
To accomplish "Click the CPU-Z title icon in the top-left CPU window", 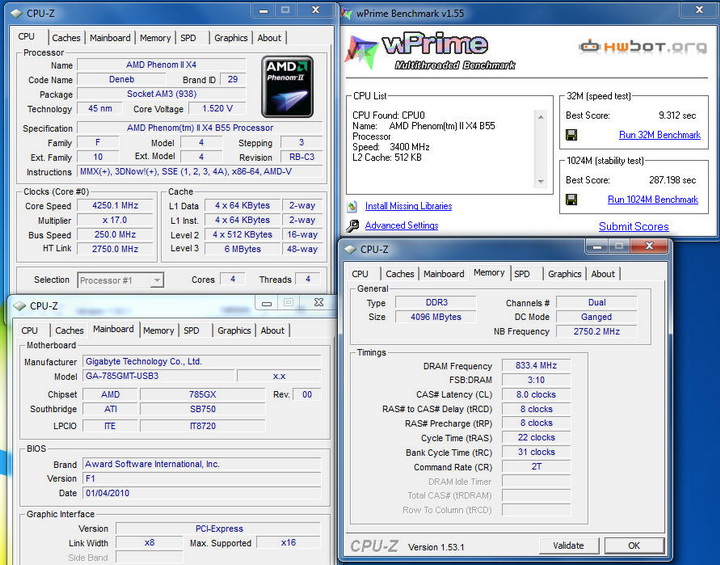I will (17, 13).
